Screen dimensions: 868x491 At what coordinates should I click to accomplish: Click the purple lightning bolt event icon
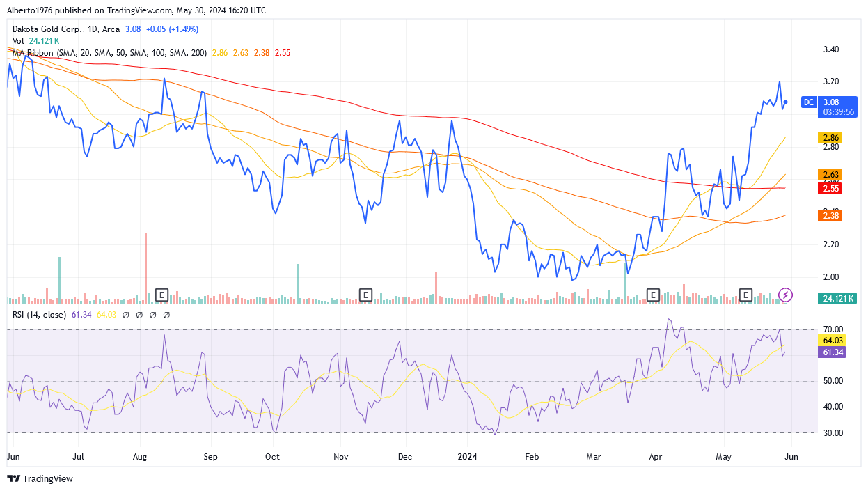pyautogui.click(x=786, y=295)
